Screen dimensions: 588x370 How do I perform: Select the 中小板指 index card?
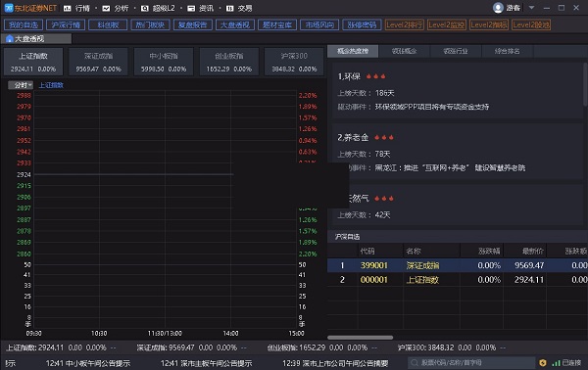click(164, 62)
